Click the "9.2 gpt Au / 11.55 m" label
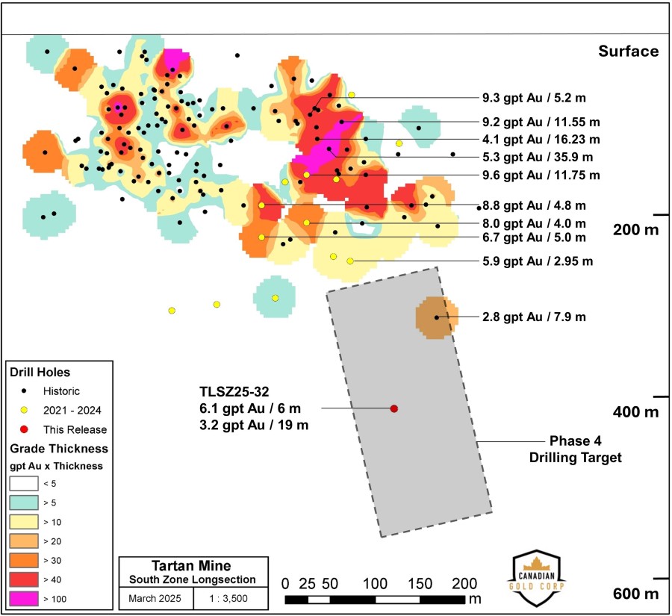The image size is (672, 616). (x=541, y=122)
